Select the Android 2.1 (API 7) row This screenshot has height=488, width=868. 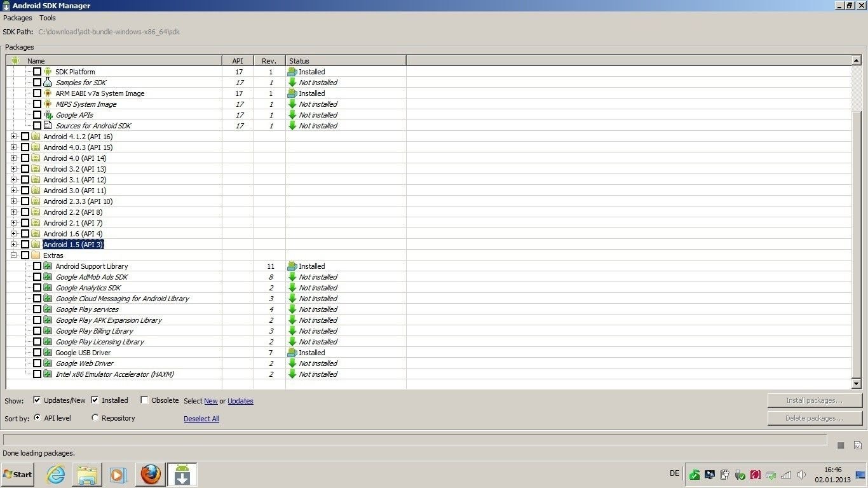point(429,223)
